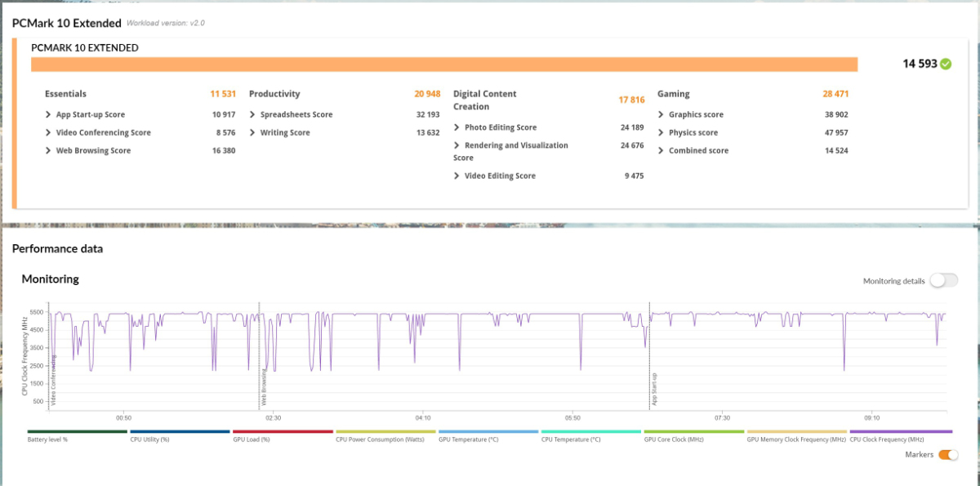
Task: Click the Performance data heading
Action: point(57,248)
